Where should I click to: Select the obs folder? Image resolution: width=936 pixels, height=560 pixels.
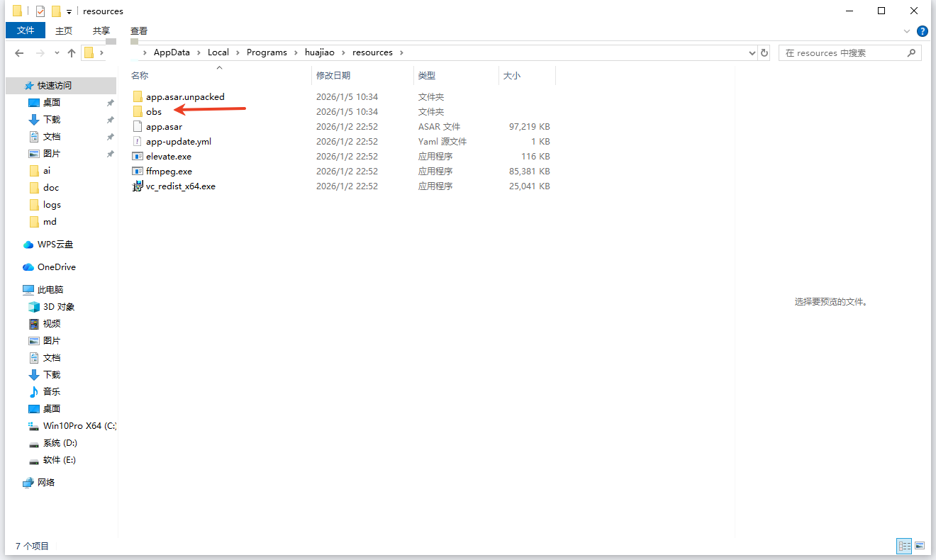[153, 112]
